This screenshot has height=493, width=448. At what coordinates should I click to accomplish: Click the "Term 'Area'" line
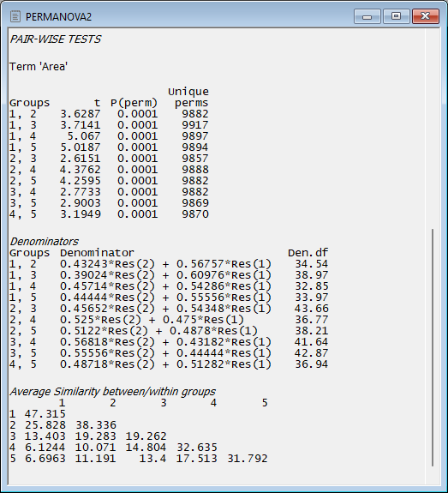point(39,67)
